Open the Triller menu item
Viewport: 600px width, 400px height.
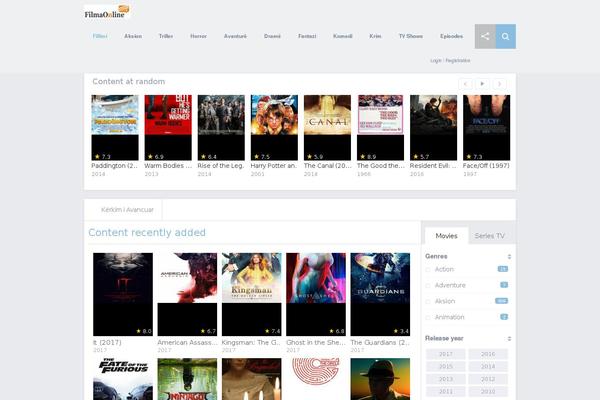click(x=166, y=36)
